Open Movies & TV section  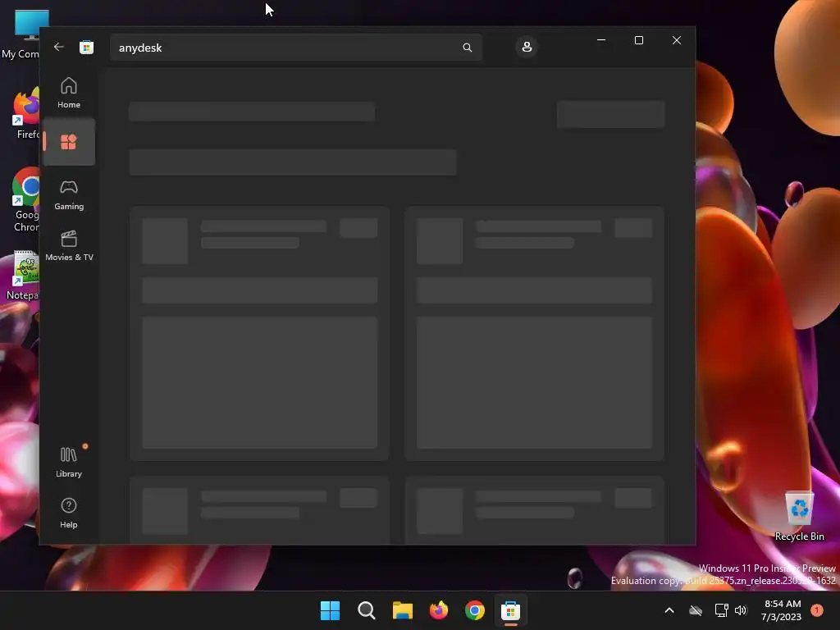[69, 246]
